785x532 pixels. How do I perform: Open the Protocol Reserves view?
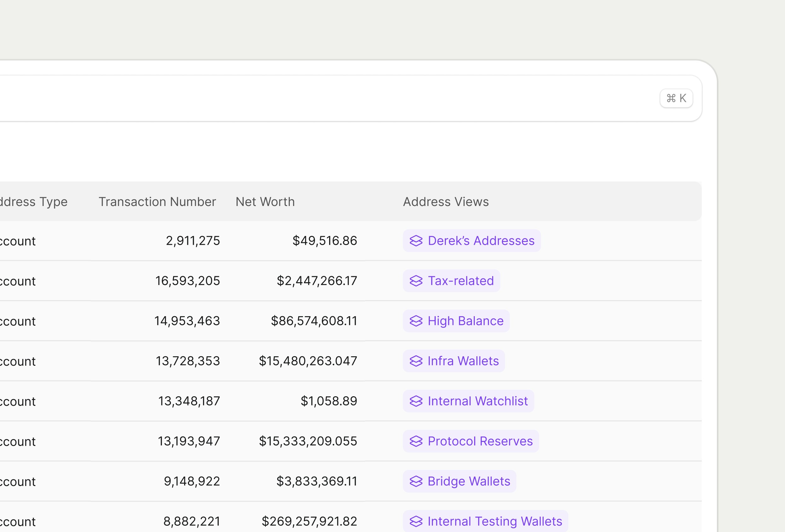point(480,441)
